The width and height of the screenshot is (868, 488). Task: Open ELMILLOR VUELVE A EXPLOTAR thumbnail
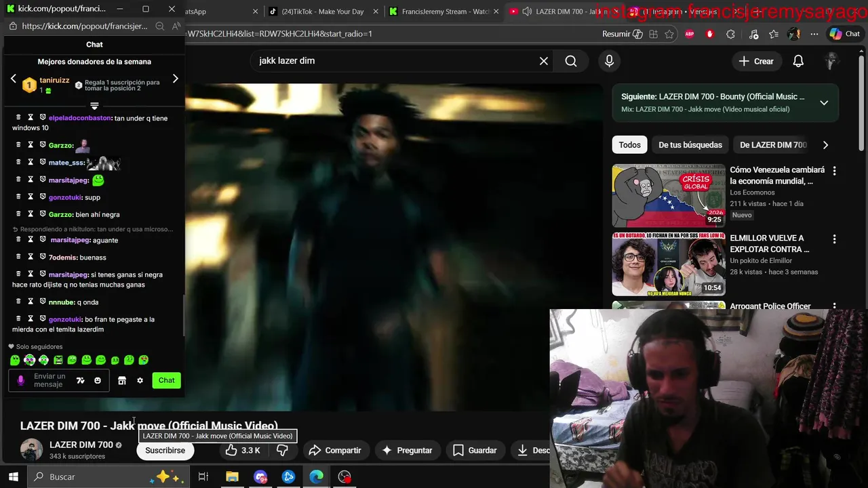point(668,264)
